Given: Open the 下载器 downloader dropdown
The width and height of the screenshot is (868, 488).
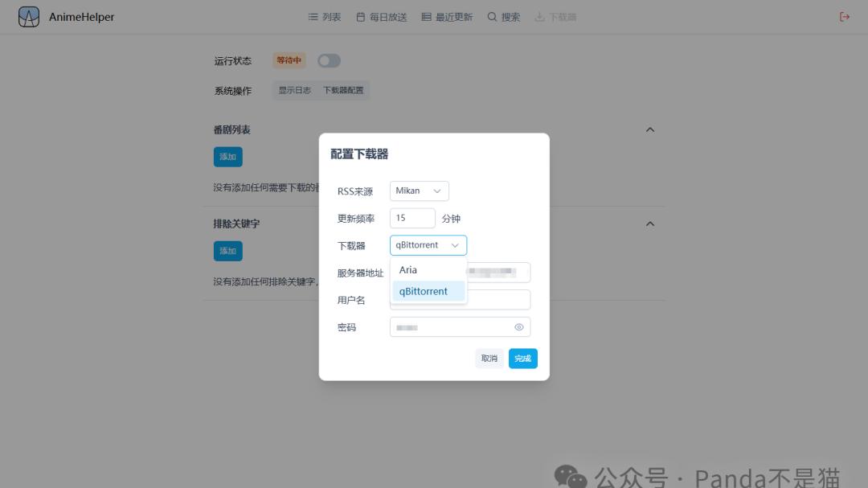Looking at the screenshot, I should [428, 244].
